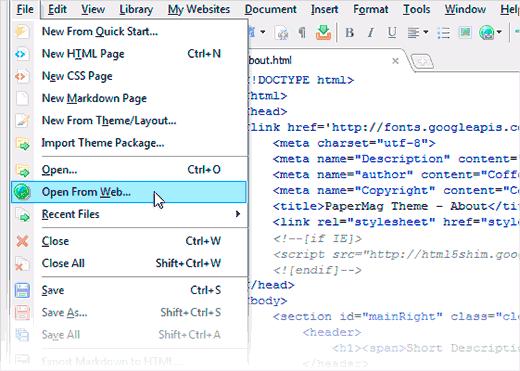This screenshot has width=520, height=371.
Task: Toggle Underline formatting in the toolbar
Action: (x=392, y=32)
